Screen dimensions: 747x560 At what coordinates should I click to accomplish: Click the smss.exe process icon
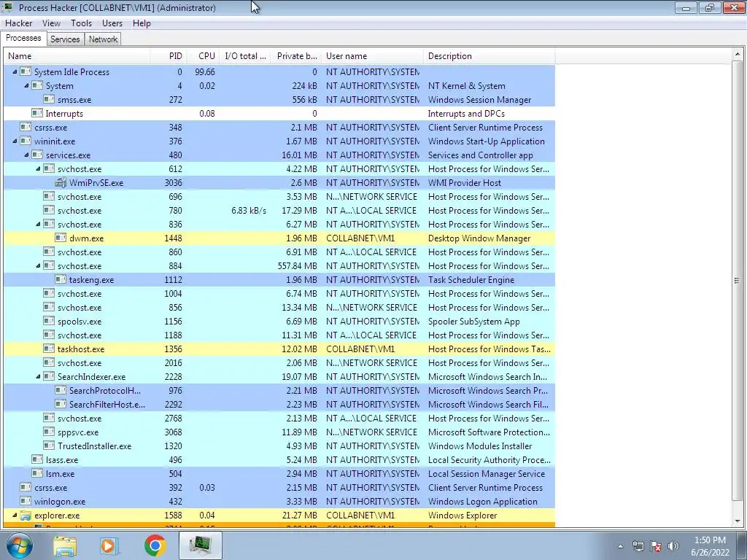pyautogui.click(x=49, y=99)
